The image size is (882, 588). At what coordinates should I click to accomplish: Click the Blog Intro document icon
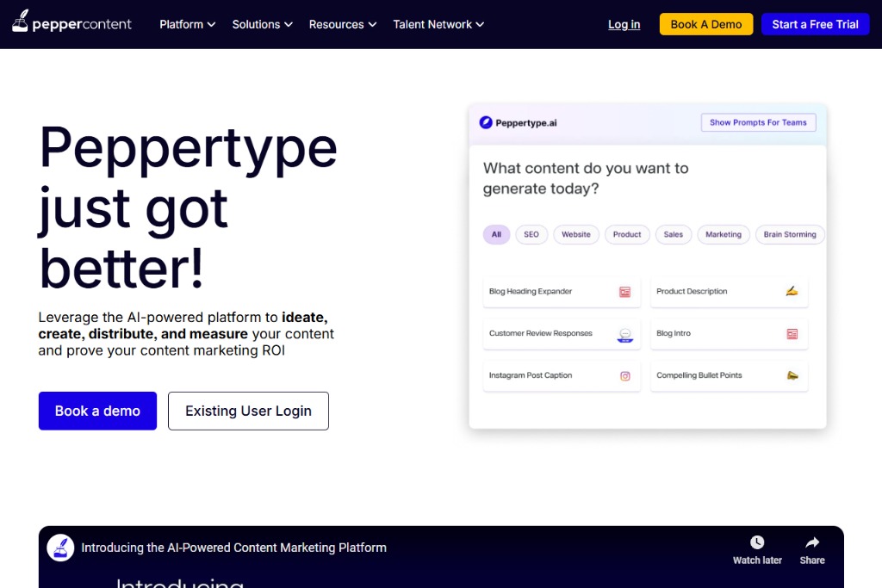(x=791, y=333)
